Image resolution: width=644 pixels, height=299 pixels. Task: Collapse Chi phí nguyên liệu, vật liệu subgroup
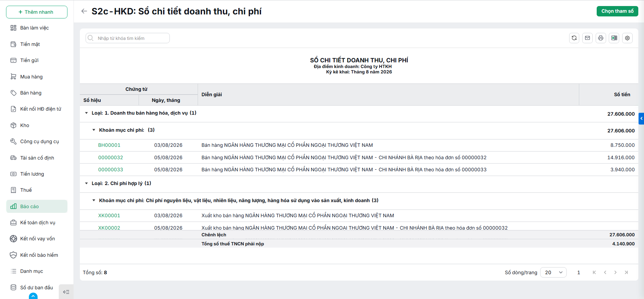[94, 200]
